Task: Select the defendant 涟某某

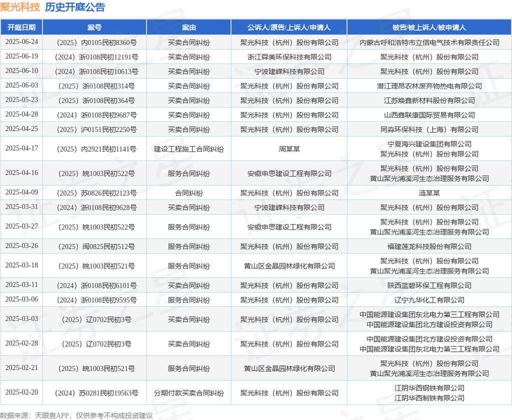Action: [x=429, y=193]
